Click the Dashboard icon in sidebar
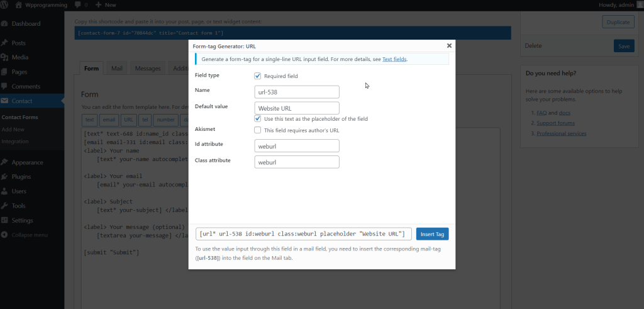Viewport: 644px width, 309px height. (x=5, y=24)
